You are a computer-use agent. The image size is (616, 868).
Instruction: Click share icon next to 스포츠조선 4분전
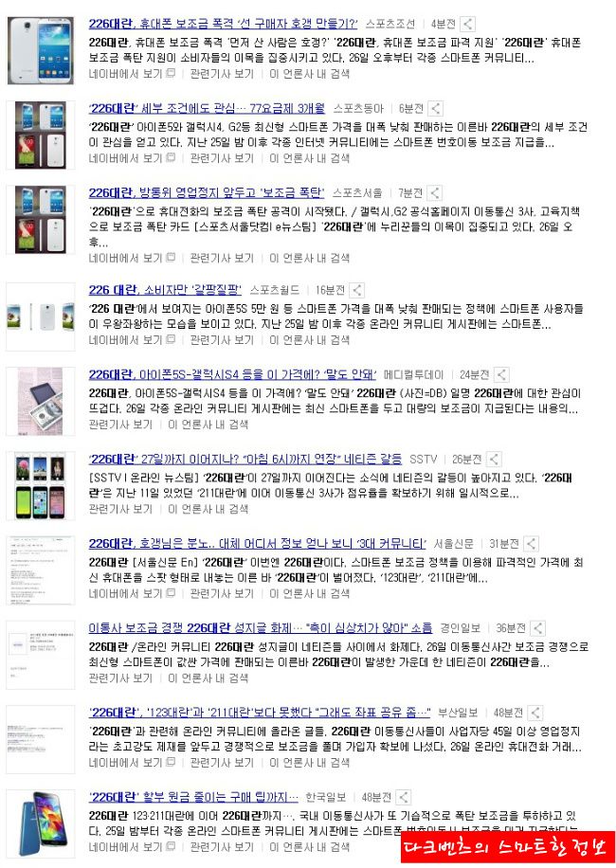[467, 24]
